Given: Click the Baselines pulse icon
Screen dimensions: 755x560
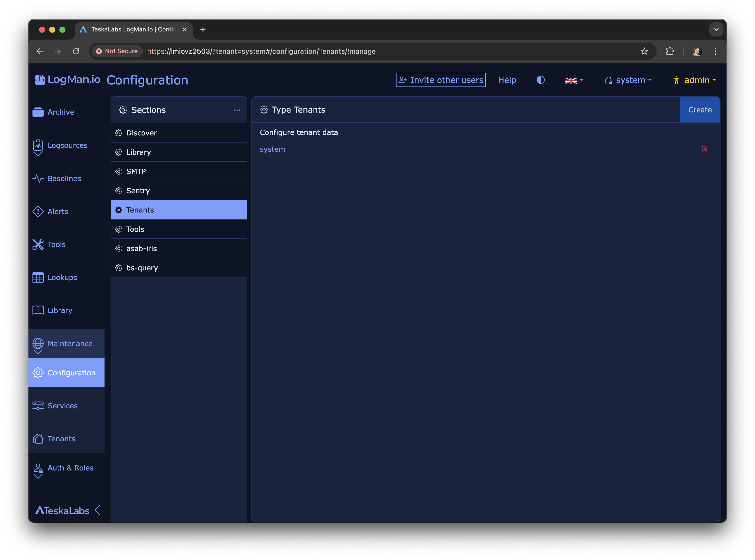Looking at the screenshot, I should [38, 178].
